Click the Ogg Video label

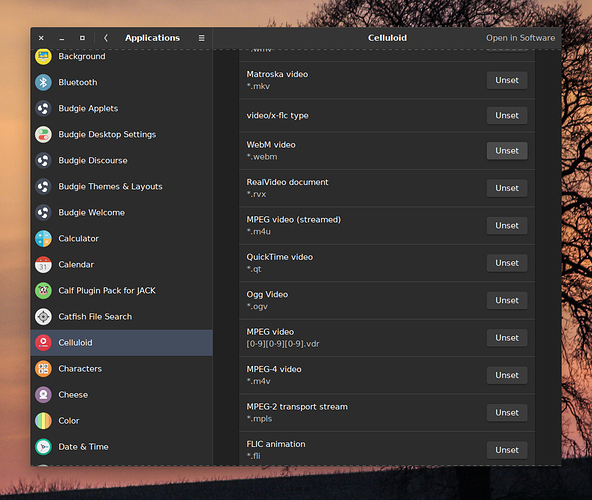click(x=267, y=295)
